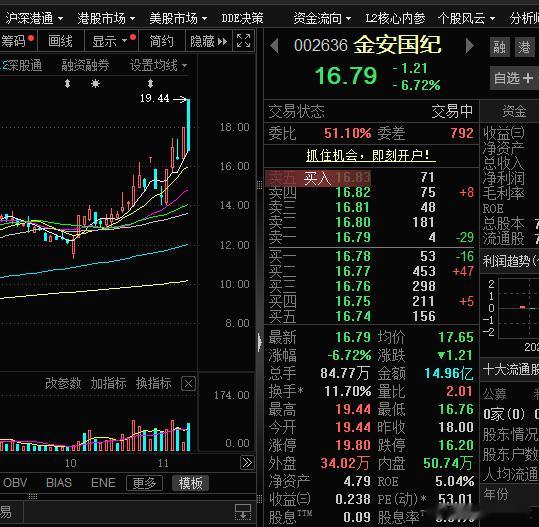Image resolution: width=539 pixels, height=527 pixels.
Task: Click the 买二 volume 453
Action: [x=424, y=271]
